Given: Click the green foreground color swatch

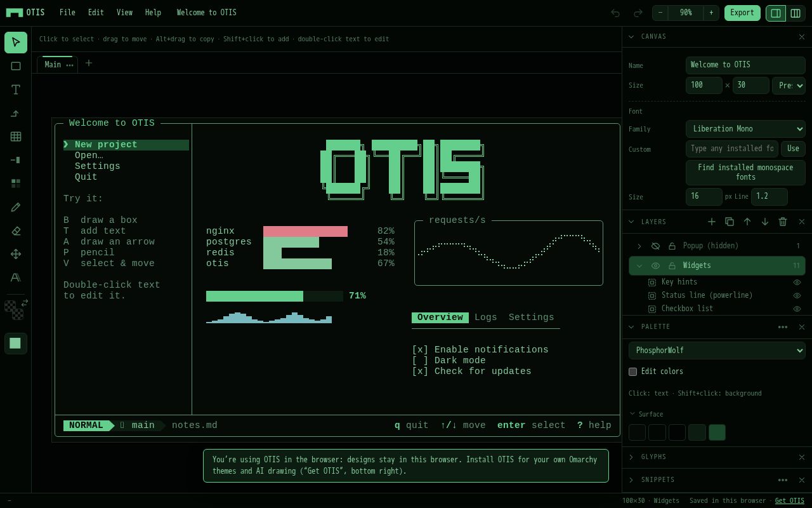Looking at the screenshot, I should pos(16,344).
